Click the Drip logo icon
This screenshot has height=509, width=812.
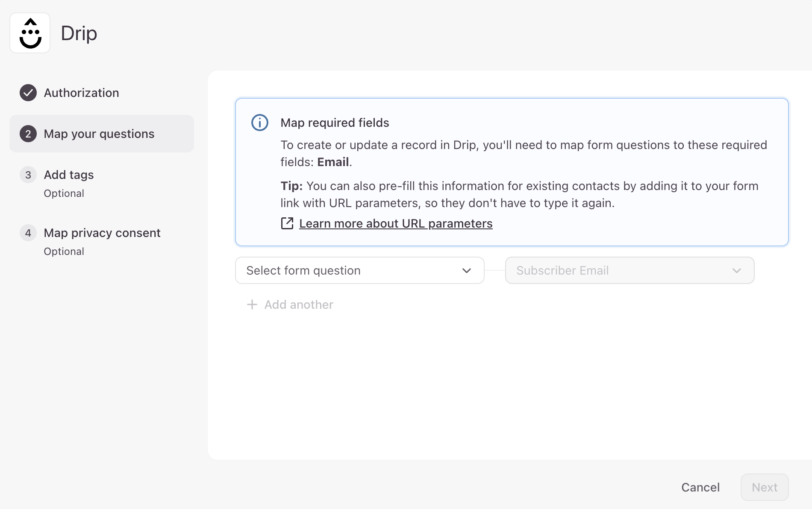[x=30, y=33]
